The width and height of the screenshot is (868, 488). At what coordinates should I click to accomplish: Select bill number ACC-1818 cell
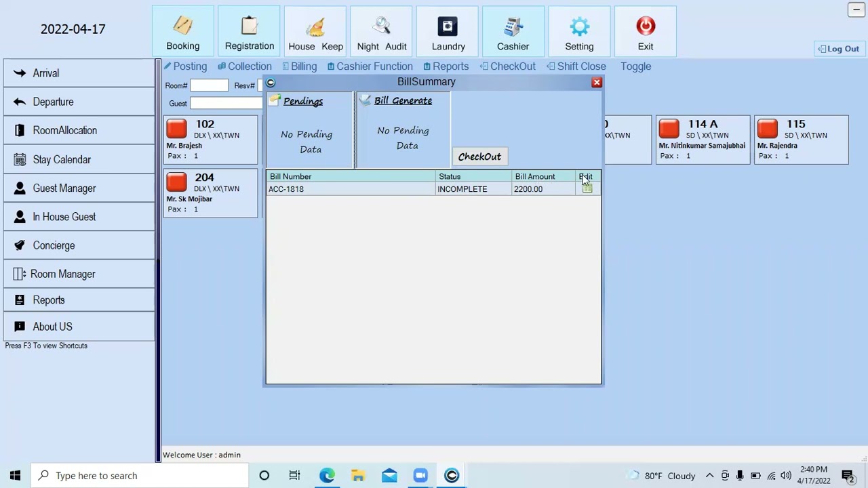tap(351, 189)
